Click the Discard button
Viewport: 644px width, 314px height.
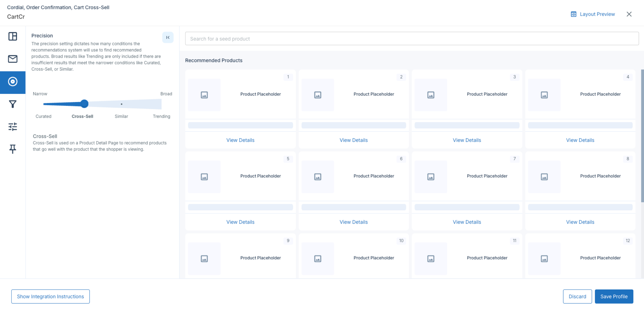577,297
